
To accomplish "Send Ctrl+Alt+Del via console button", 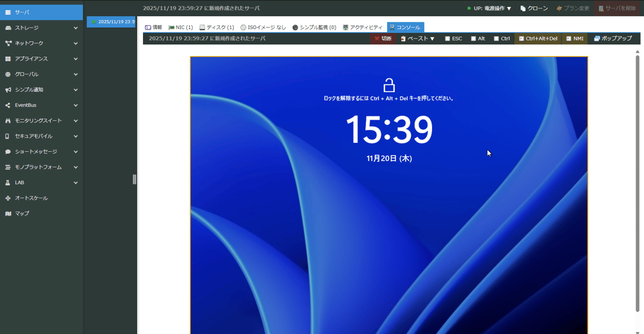I will click(x=538, y=39).
